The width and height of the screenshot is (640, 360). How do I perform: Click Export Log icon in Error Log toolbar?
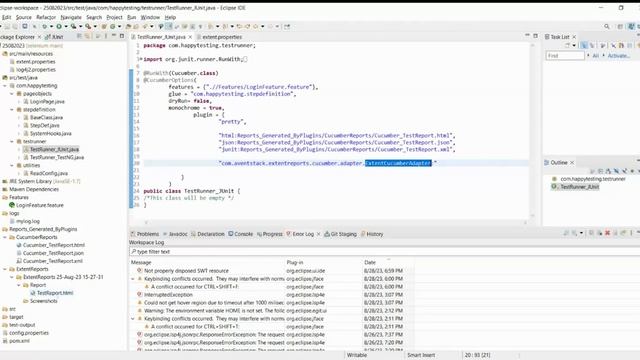click(x=566, y=233)
